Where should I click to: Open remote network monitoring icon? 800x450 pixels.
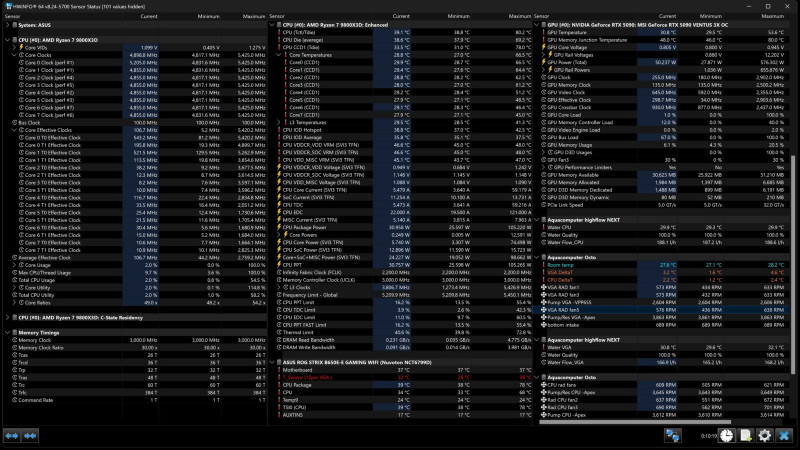(x=672, y=436)
